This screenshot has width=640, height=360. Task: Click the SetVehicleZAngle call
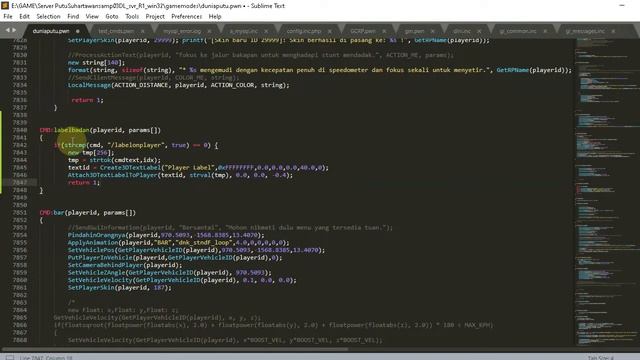pos(96,273)
